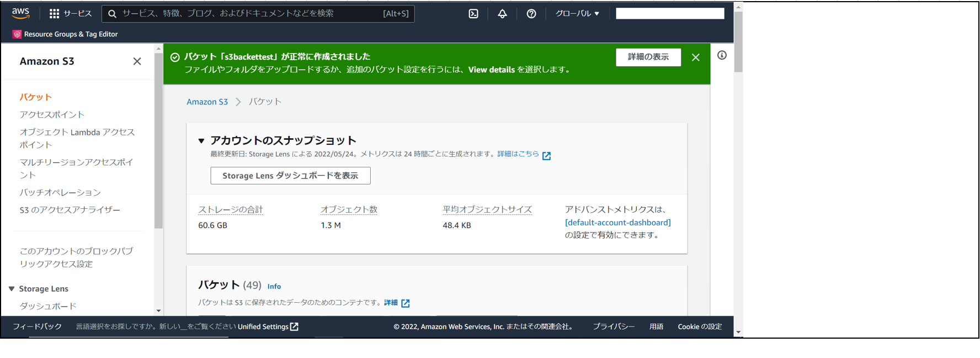980x358 pixels.
Task: Open このアカウントのブロックパブリックアクセス設定
Action: [76, 257]
